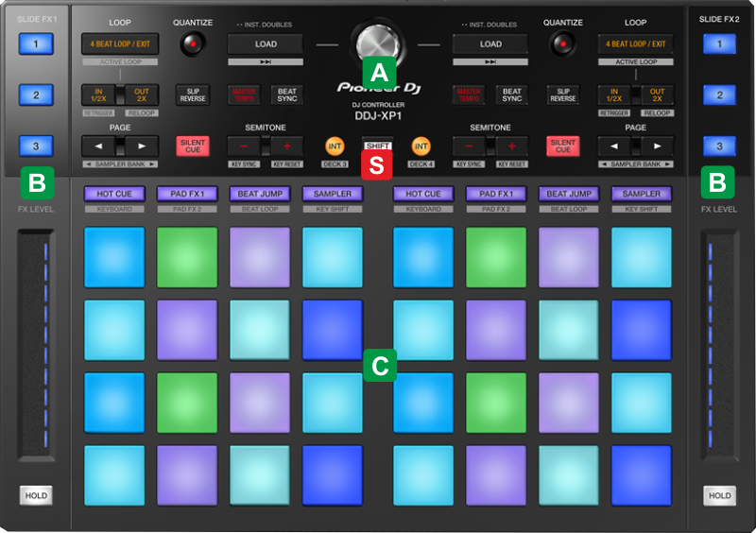Image resolution: width=756 pixels, height=533 pixels.
Task: Toggle SLIP REVERSE on the left deck
Action: click(193, 95)
